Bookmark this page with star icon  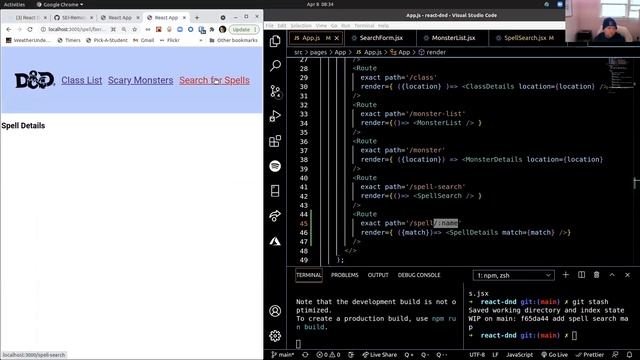click(x=134, y=29)
